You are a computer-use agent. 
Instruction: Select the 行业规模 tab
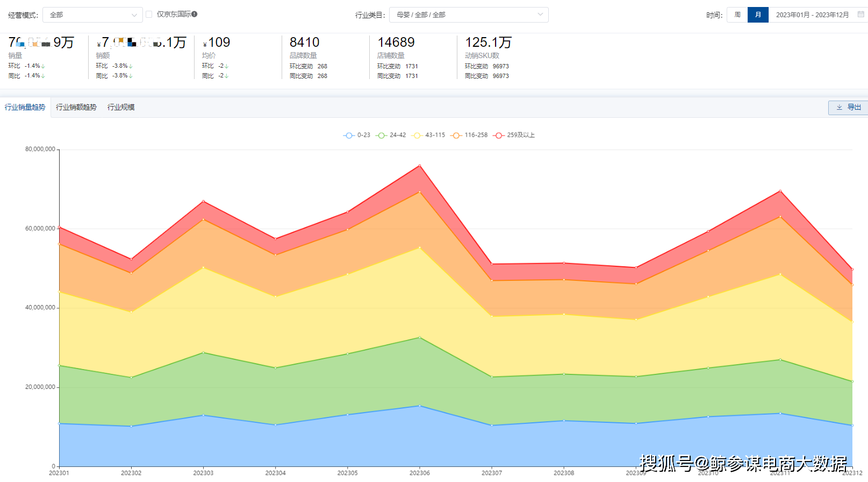click(121, 107)
